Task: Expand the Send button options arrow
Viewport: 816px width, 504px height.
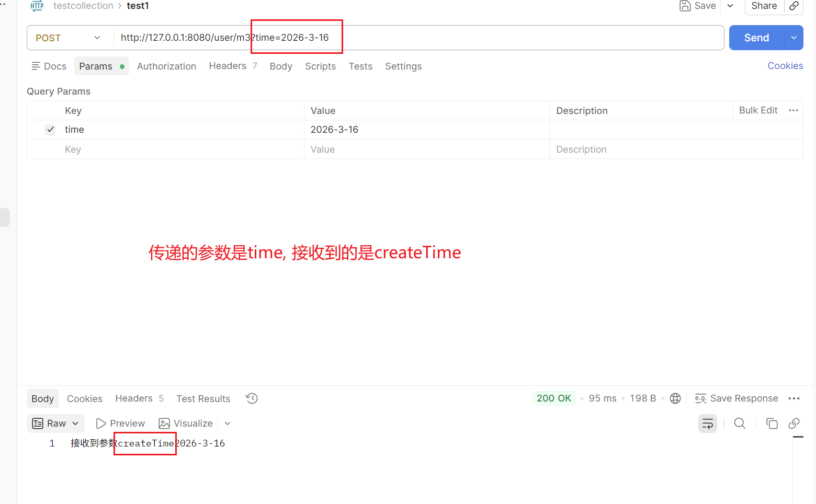Action: pos(794,38)
